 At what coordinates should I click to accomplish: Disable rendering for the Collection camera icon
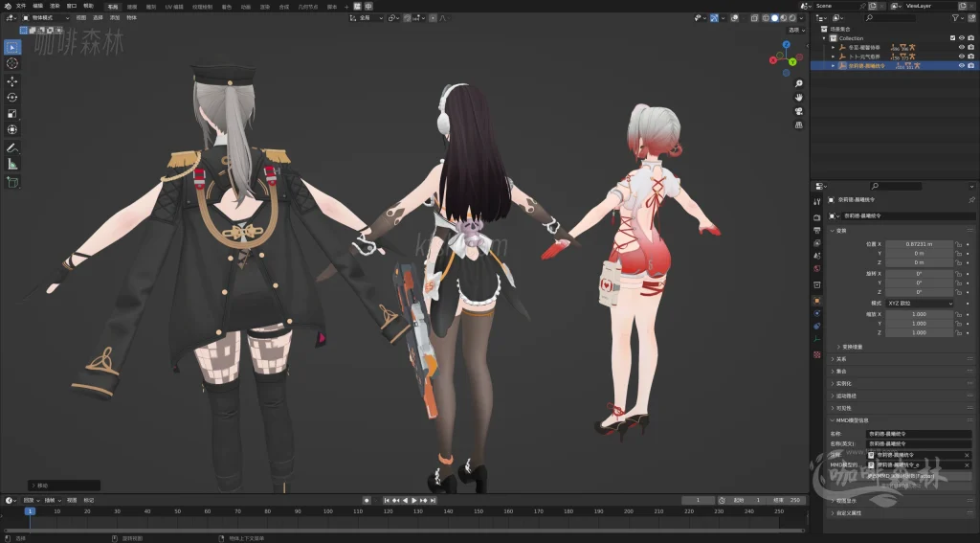[971, 38]
